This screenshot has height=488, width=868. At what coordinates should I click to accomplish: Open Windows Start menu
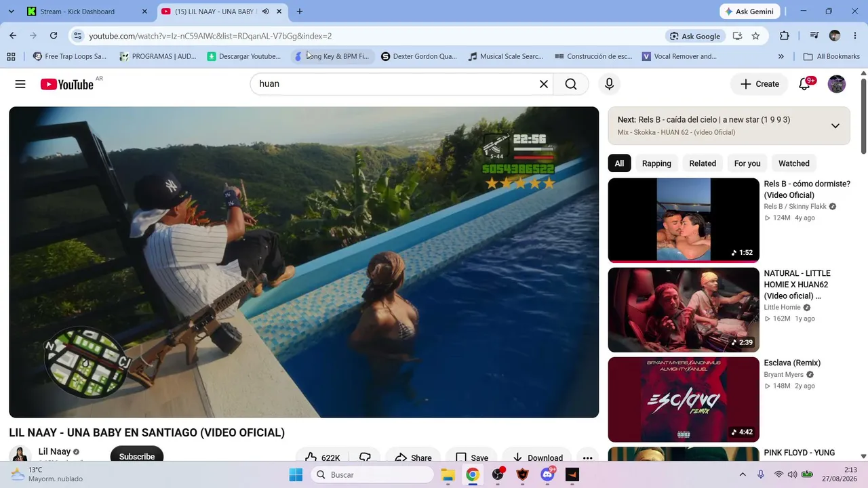click(x=296, y=474)
